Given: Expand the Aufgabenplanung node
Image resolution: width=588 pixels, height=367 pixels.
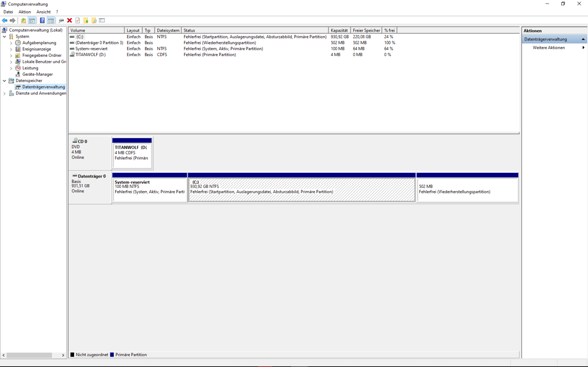Looking at the screenshot, I should pos(11,43).
